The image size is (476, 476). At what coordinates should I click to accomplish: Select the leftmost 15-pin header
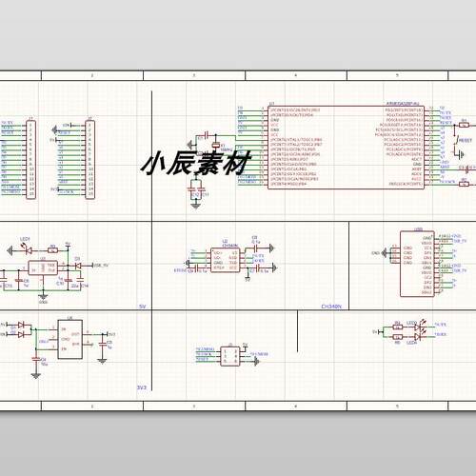click(x=30, y=160)
